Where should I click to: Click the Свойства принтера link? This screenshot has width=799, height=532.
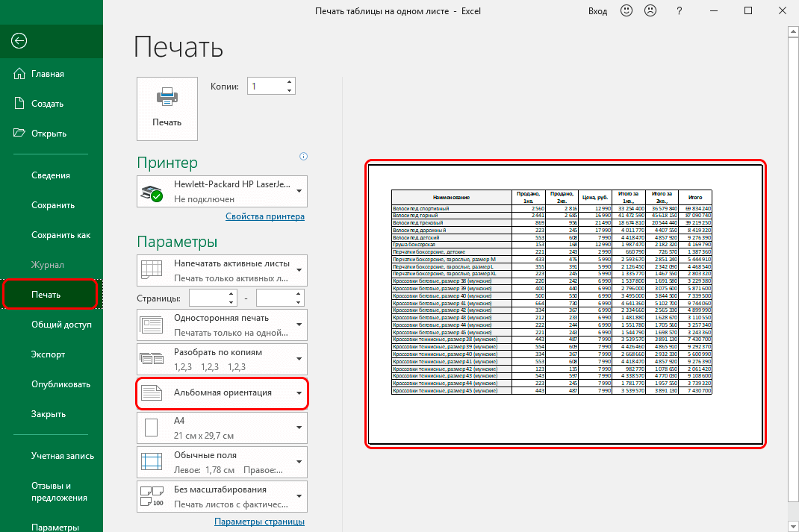click(265, 216)
